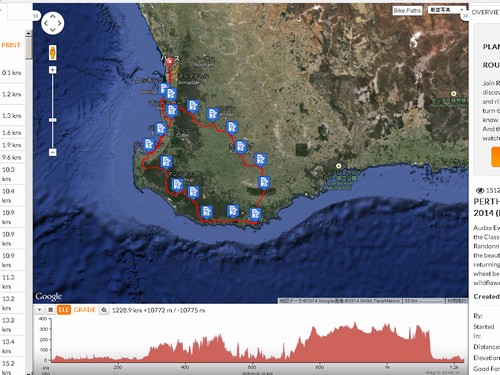500x375 pixels.
Task: Click the eye views icon
Action: [480, 190]
